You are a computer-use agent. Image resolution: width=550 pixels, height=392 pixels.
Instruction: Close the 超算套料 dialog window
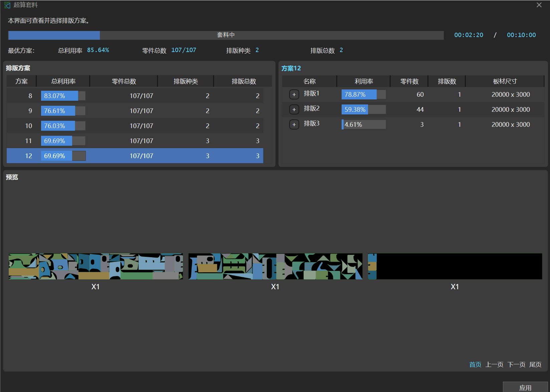pos(539,5)
